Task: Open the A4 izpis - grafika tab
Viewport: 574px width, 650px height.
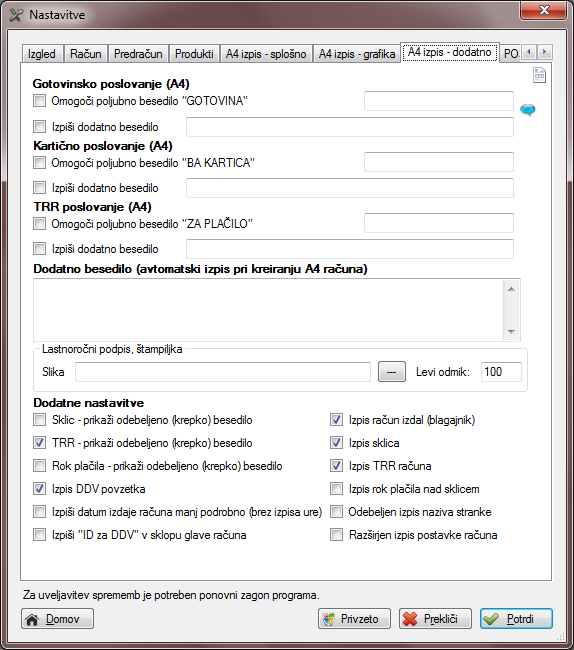Action: (x=356, y=54)
